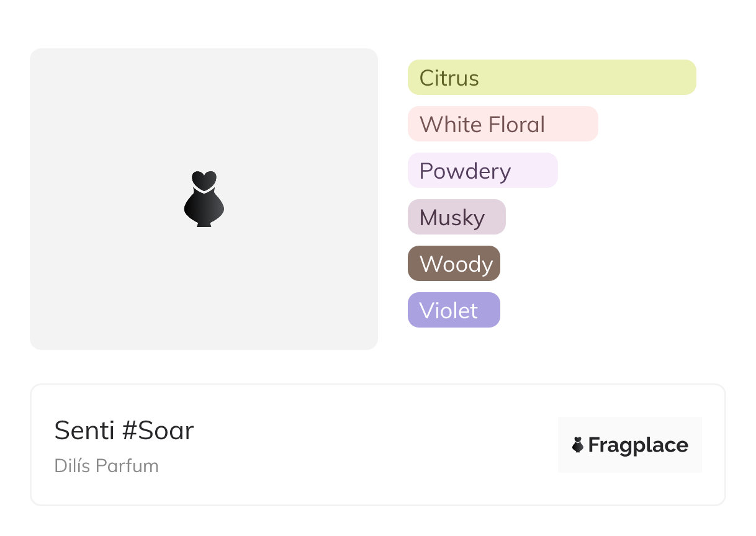Viewport: 756px width, 536px height.
Task: Choose the purple Violet accord tag
Action: pyautogui.click(x=454, y=310)
